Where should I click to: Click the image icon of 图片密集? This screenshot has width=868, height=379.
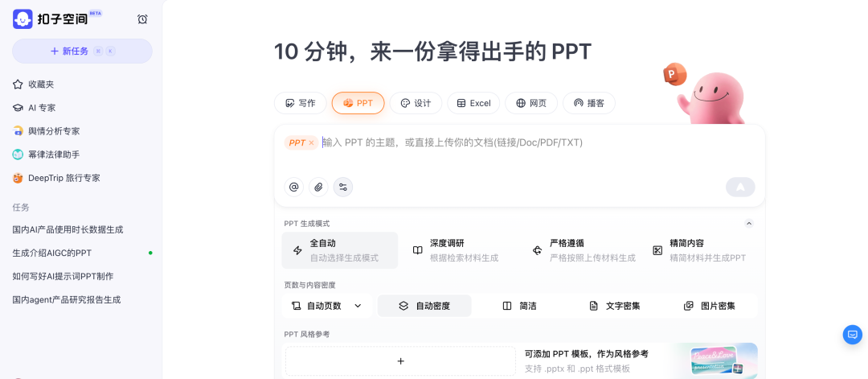point(689,306)
